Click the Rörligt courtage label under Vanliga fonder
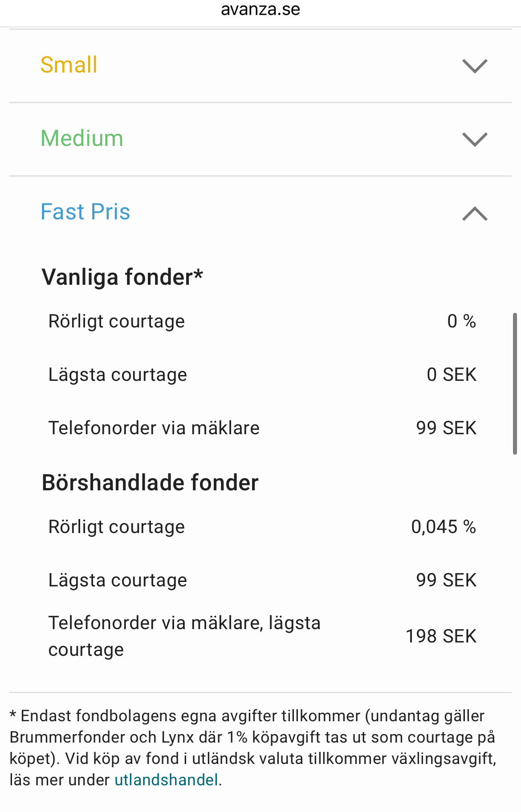521x812 pixels. coord(116,321)
